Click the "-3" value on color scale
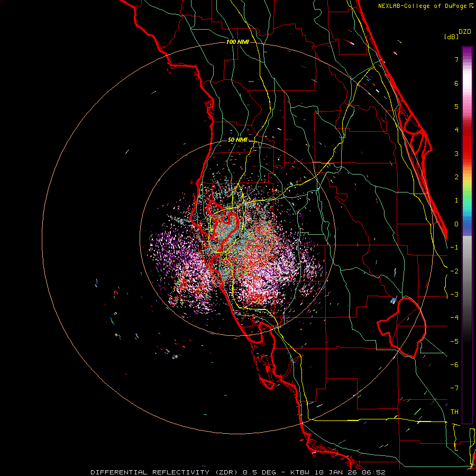 [x=454, y=295]
